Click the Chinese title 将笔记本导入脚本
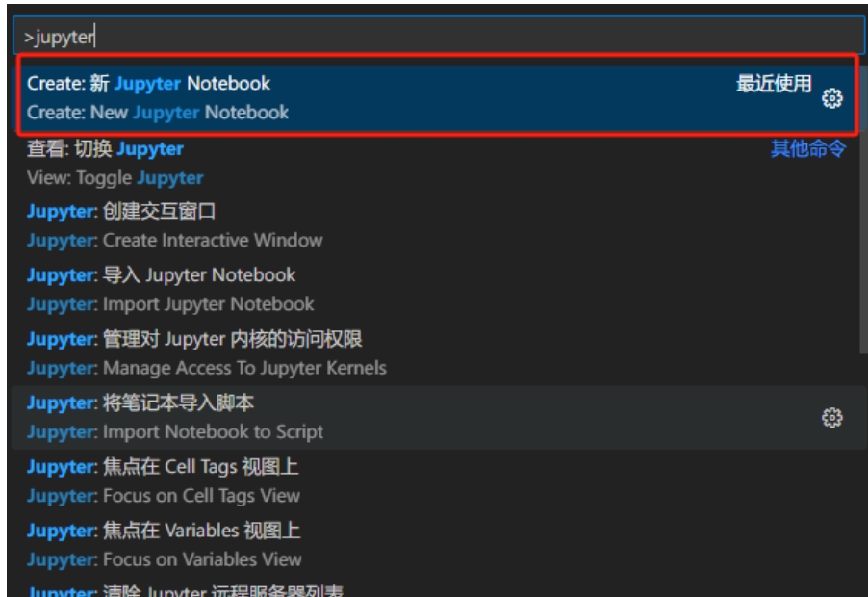Screen dimensions: 868x597 (x=178, y=403)
